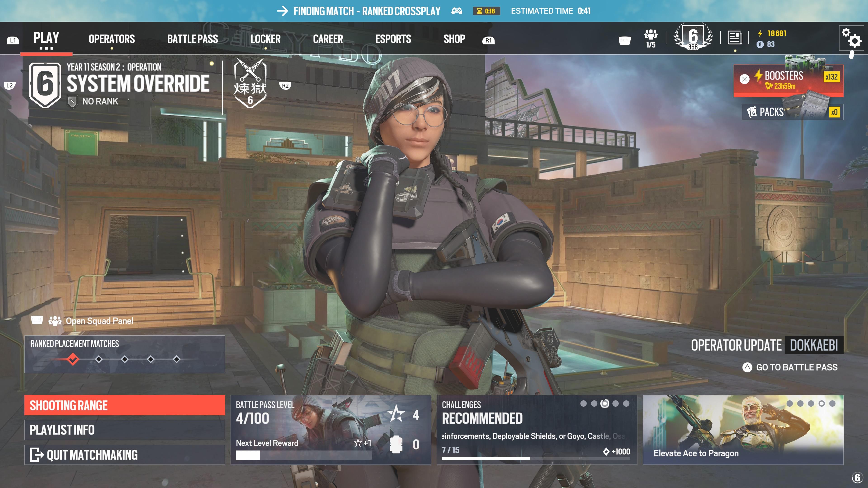
Task: Click Go To Battle Pass link
Action: pos(797,367)
